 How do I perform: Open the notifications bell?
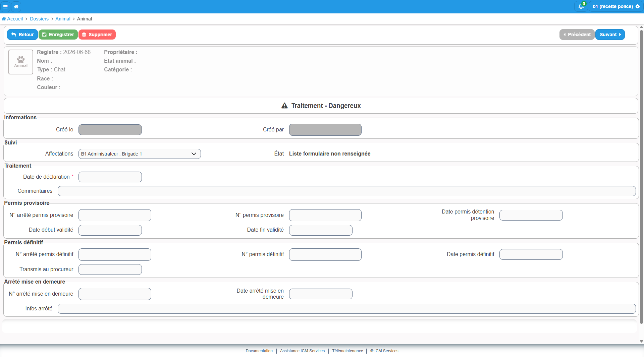(x=581, y=6)
